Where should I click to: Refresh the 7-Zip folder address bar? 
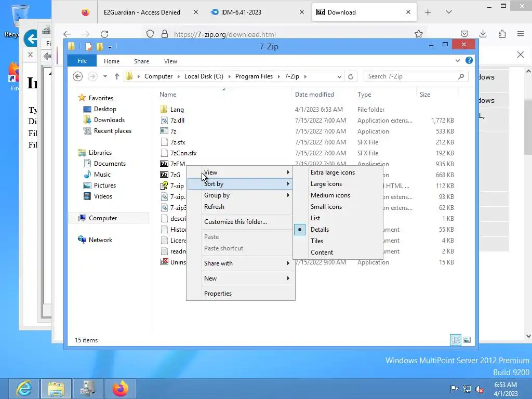coord(351,76)
